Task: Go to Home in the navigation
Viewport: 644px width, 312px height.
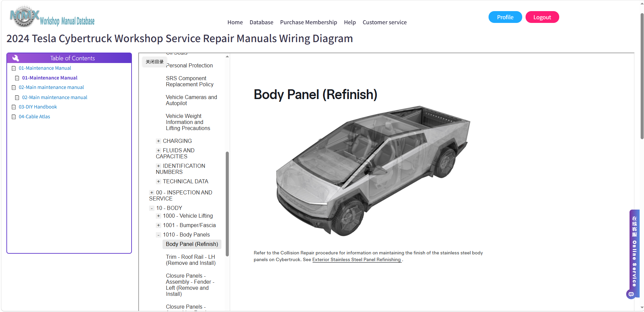Action: click(235, 22)
